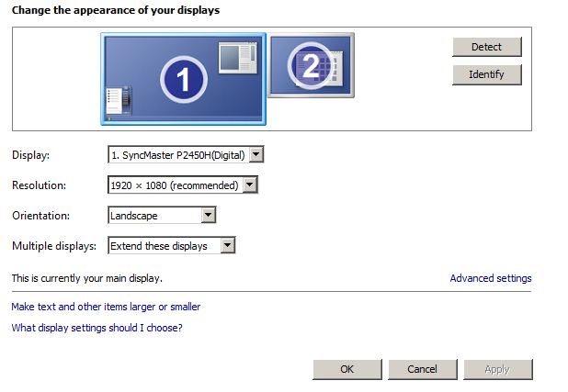Click the Detect button
The image size is (568, 392).
[x=487, y=47]
